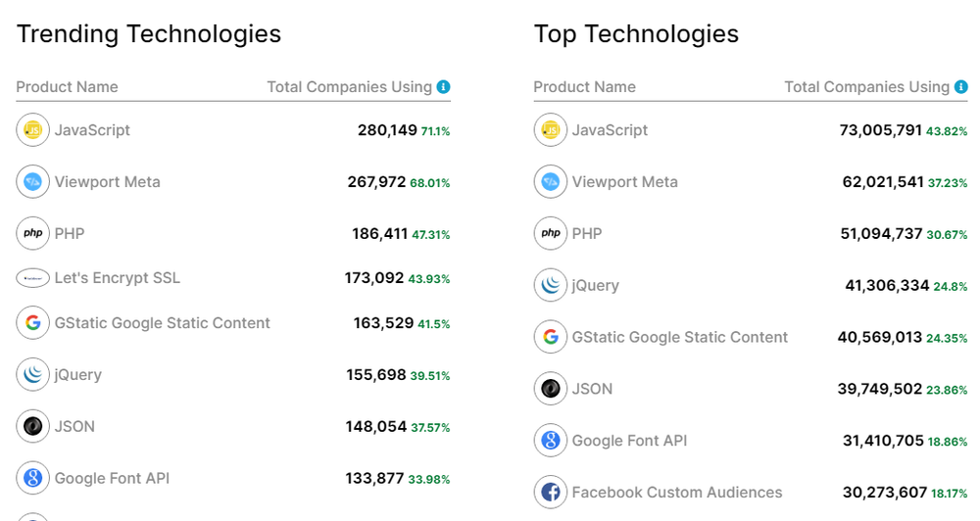This screenshot has width=980, height=521.
Task: Click the JavaScript icon in Trending Technologies
Action: pos(32,130)
